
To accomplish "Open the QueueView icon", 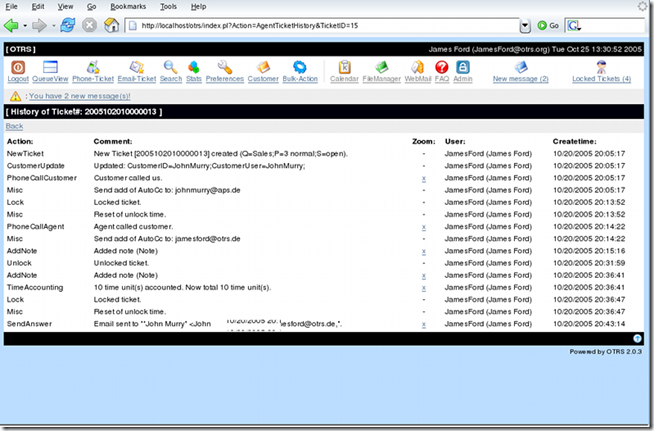I will tap(49, 67).
